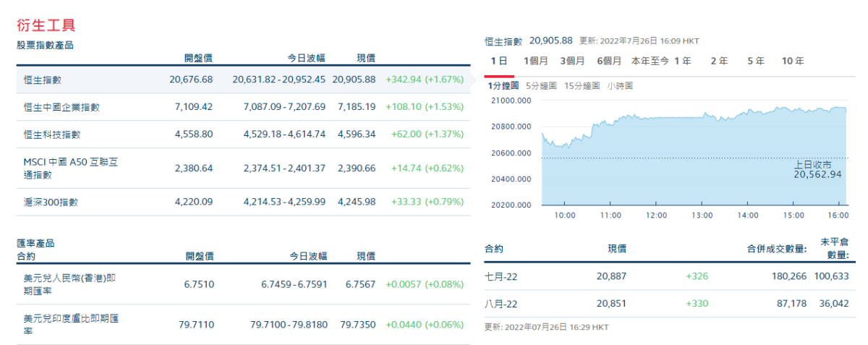Switch to the 5分鐘圖 interval

tap(541, 85)
